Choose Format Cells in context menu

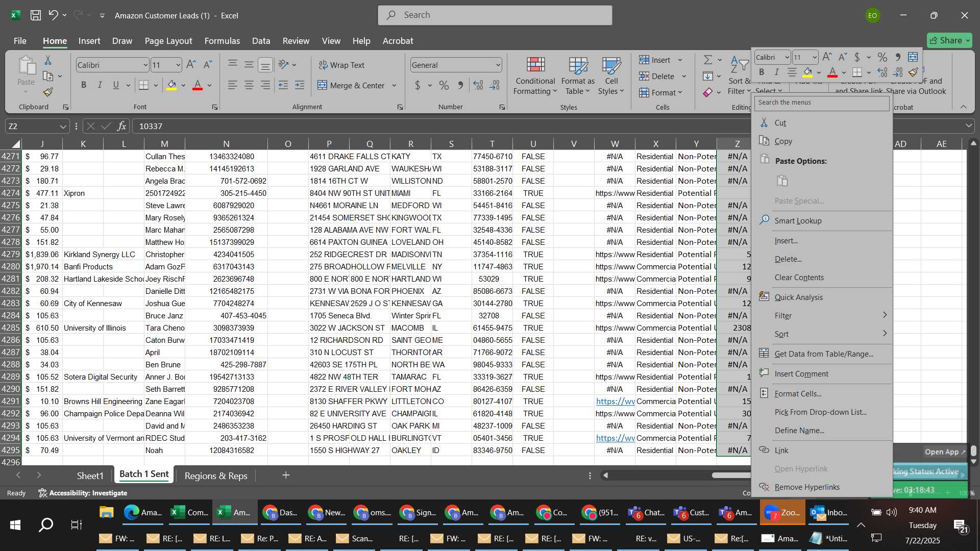pos(822,393)
